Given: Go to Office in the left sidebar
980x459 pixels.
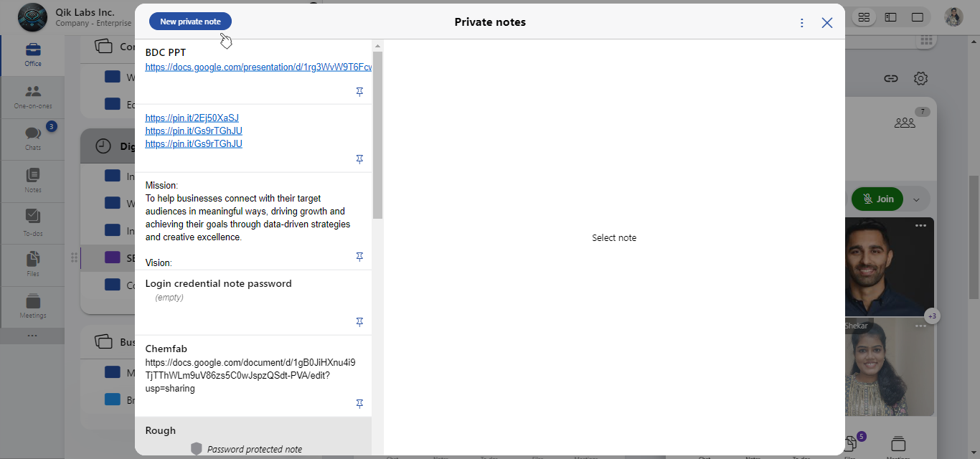Looking at the screenshot, I should point(32,55).
